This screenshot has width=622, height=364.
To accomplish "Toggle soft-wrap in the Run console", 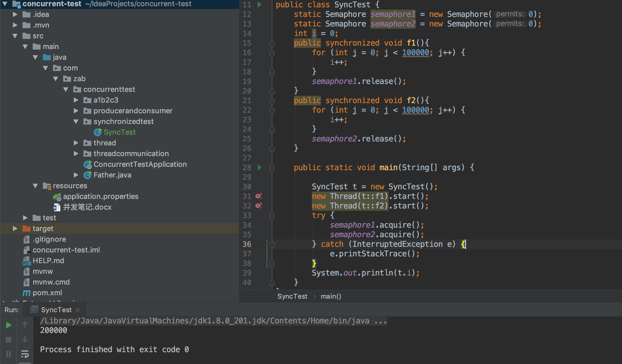I will (25, 354).
